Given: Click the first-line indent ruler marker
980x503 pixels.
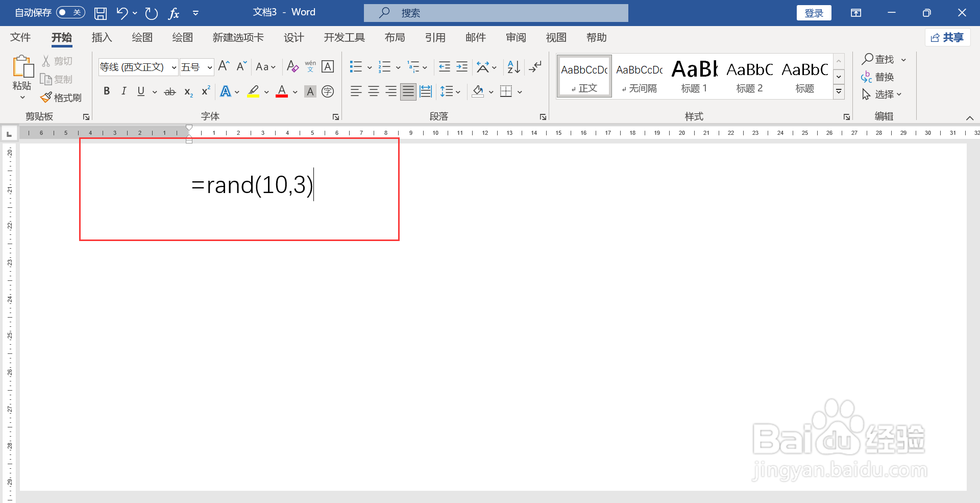Looking at the screenshot, I should [x=189, y=128].
